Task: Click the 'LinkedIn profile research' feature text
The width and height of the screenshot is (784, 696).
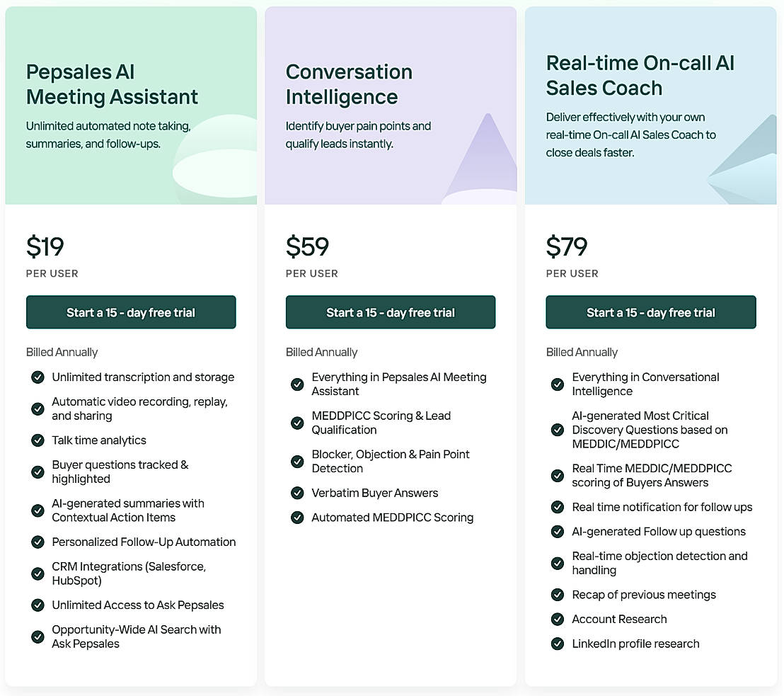Action: [x=635, y=644]
